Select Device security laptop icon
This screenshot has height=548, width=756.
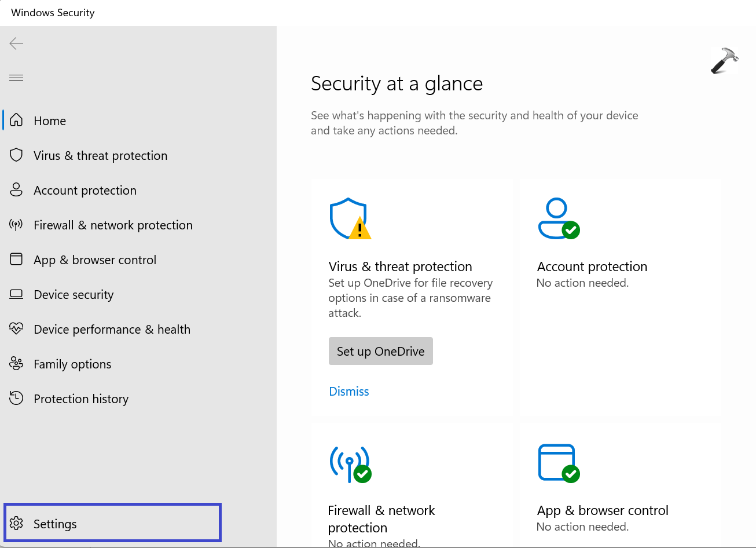pos(16,294)
